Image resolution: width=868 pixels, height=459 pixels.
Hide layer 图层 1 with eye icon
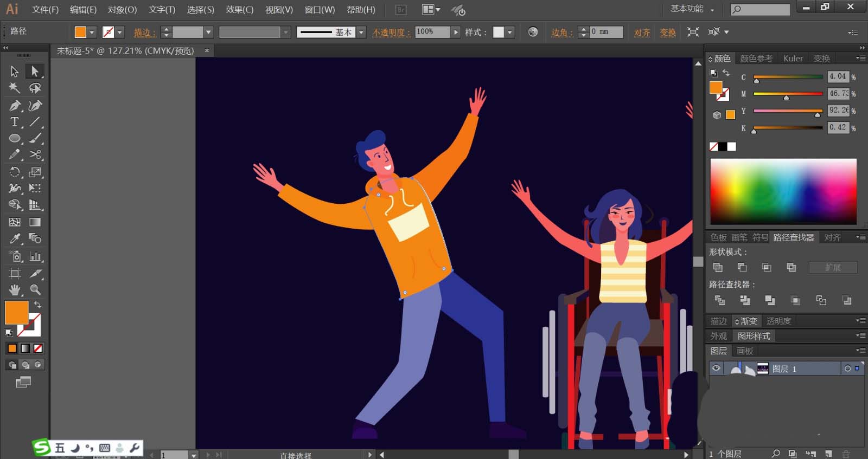click(716, 369)
